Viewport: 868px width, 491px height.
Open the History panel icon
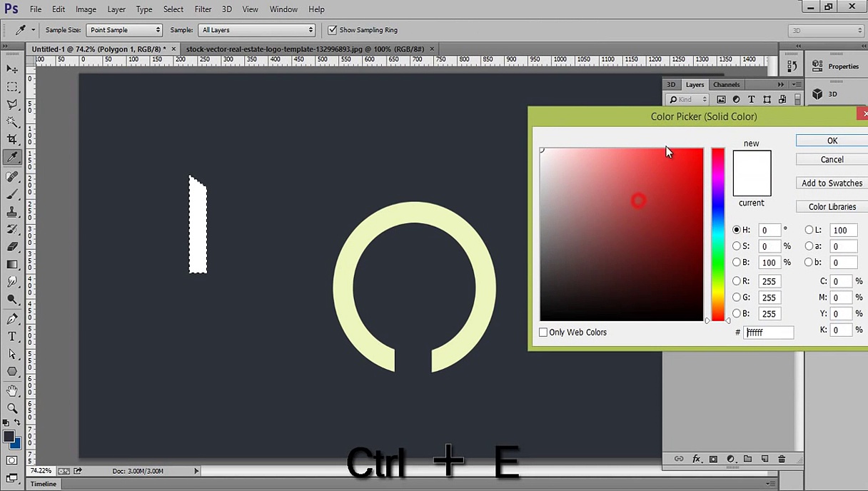click(x=792, y=66)
